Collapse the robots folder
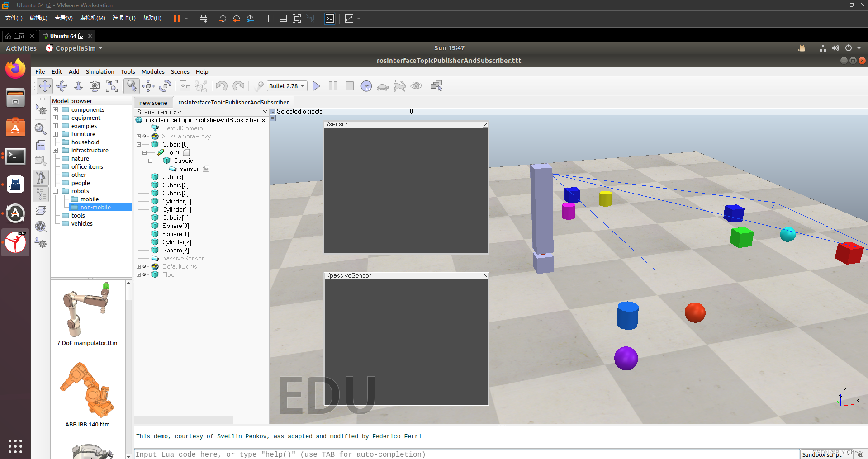The height and width of the screenshot is (459, 868). click(55, 191)
